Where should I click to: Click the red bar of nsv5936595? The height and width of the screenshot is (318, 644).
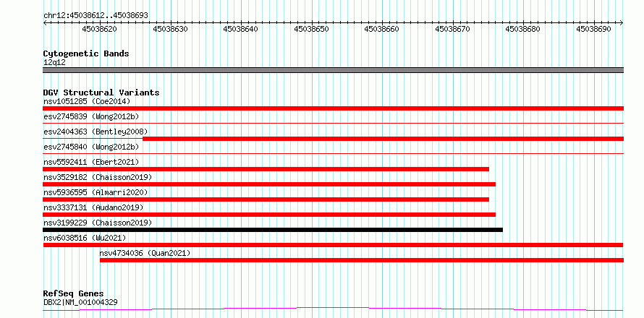(x=266, y=199)
